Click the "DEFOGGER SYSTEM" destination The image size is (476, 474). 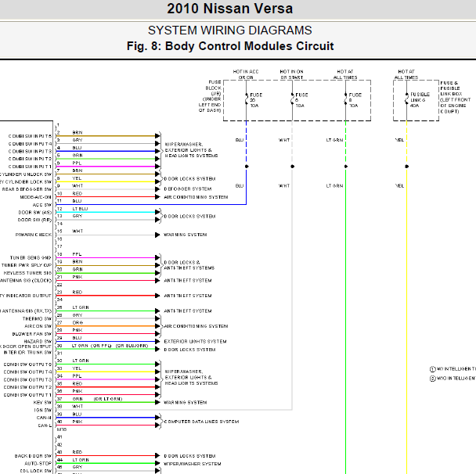[x=188, y=189]
